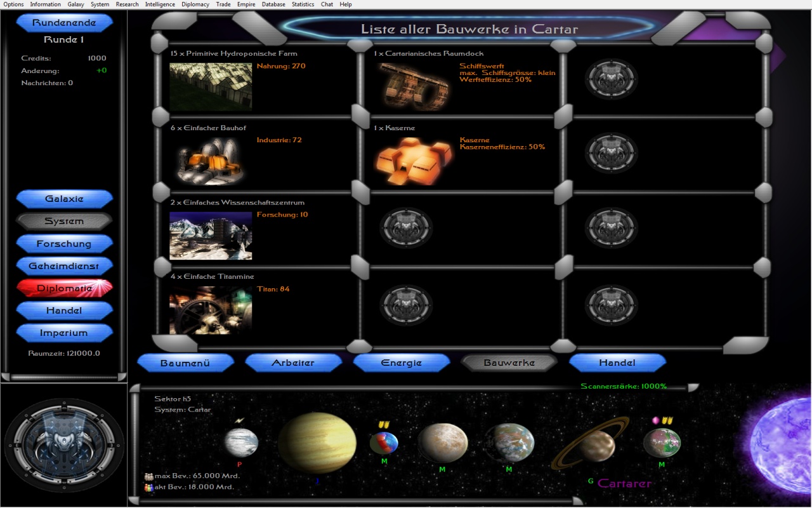Open the Forschung research screen
The image size is (812, 508).
coord(64,244)
